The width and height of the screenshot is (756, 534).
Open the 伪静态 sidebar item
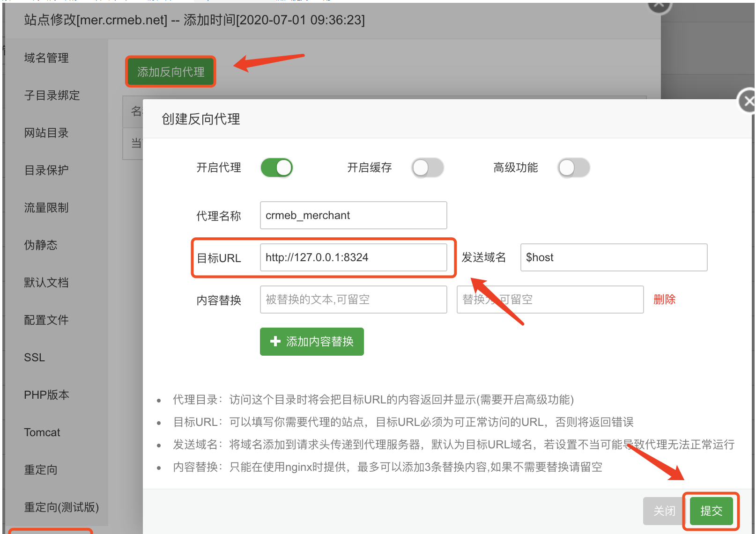point(41,245)
